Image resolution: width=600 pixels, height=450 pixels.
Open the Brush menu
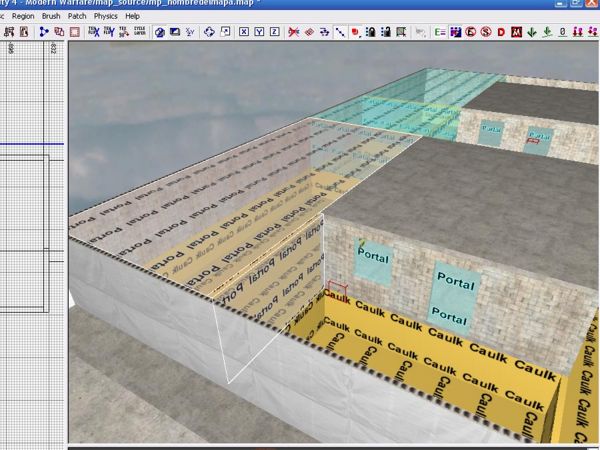click(51, 16)
